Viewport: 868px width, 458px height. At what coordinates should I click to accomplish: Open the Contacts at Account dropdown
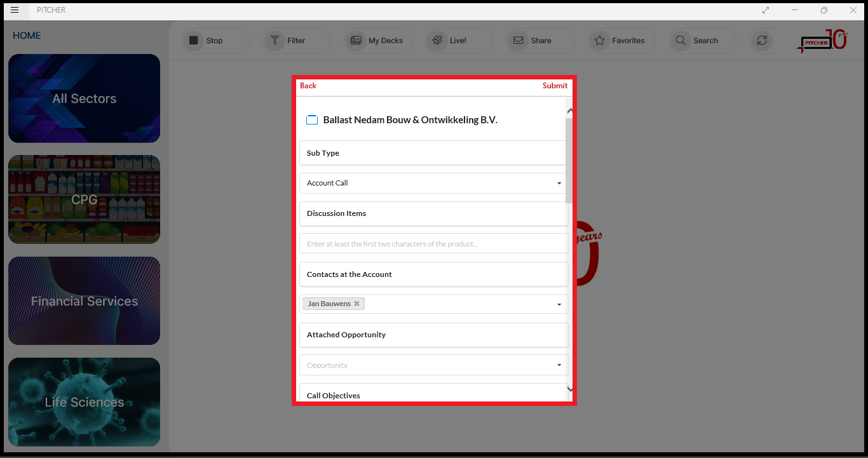[559, 304]
